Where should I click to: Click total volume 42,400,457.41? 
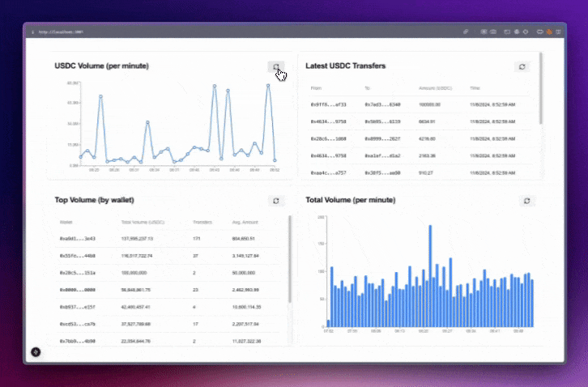point(136,307)
